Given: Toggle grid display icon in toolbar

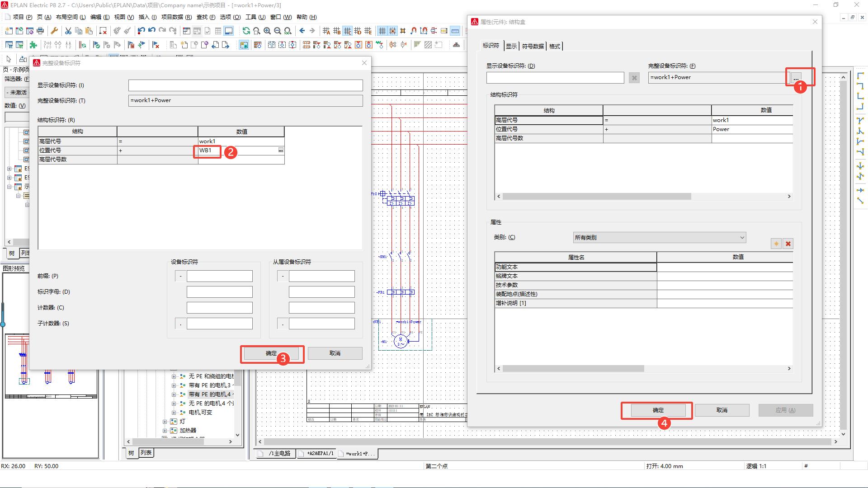Looking at the screenshot, I should point(382,31).
